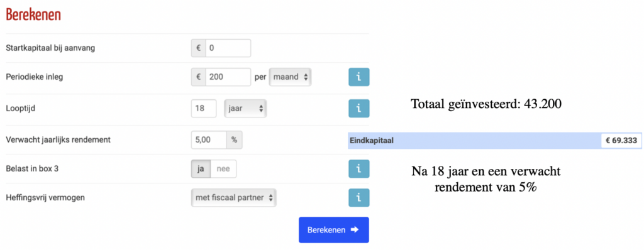644x250 pixels.
Task: Click the € 69.333 result value
Action: click(621, 141)
